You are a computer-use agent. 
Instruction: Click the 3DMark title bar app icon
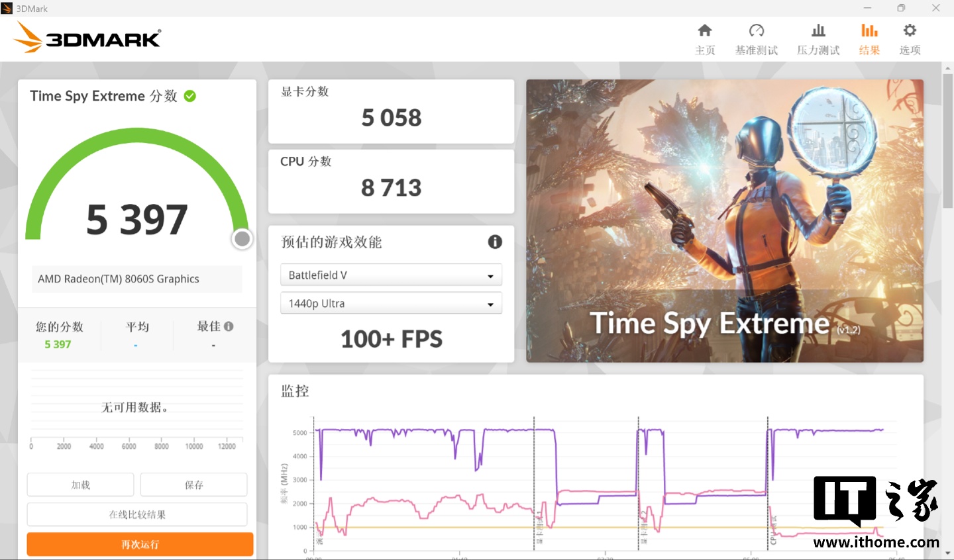coord(7,8)
